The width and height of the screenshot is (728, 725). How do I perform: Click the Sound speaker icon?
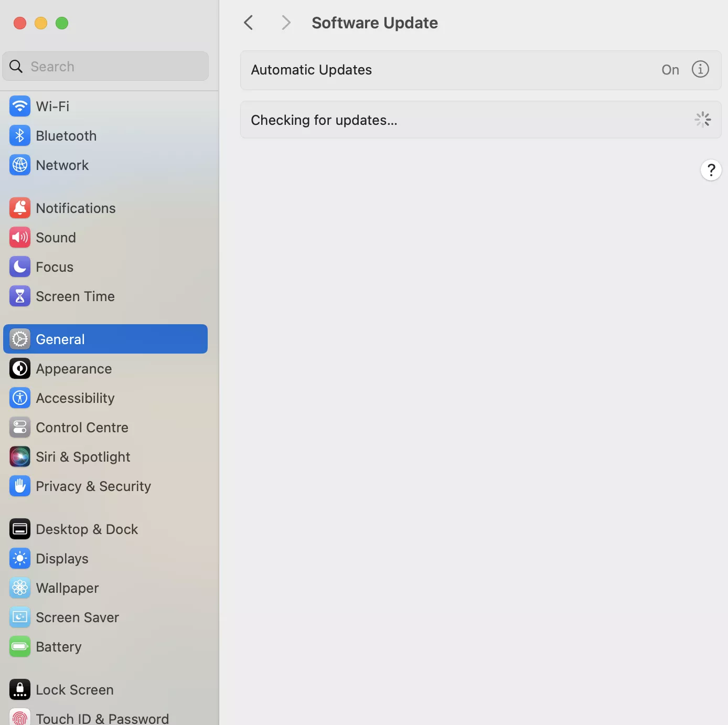point(20,238)
